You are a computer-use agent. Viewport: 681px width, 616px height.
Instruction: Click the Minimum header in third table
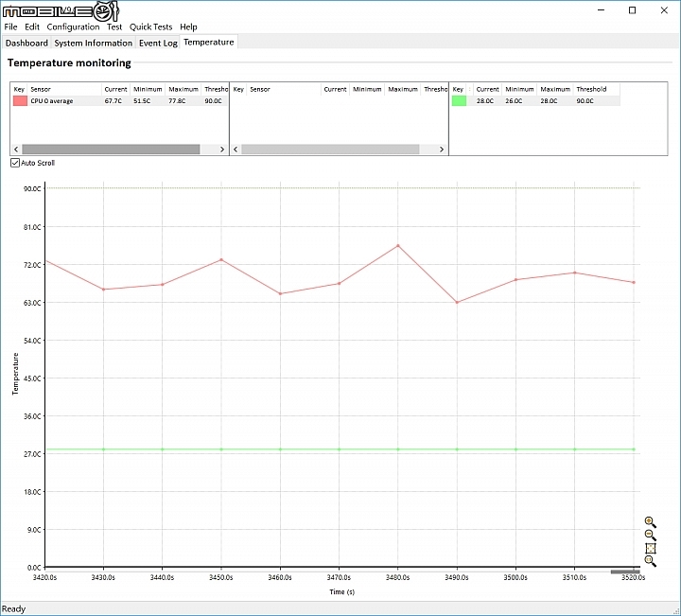[x=519, y=89]
